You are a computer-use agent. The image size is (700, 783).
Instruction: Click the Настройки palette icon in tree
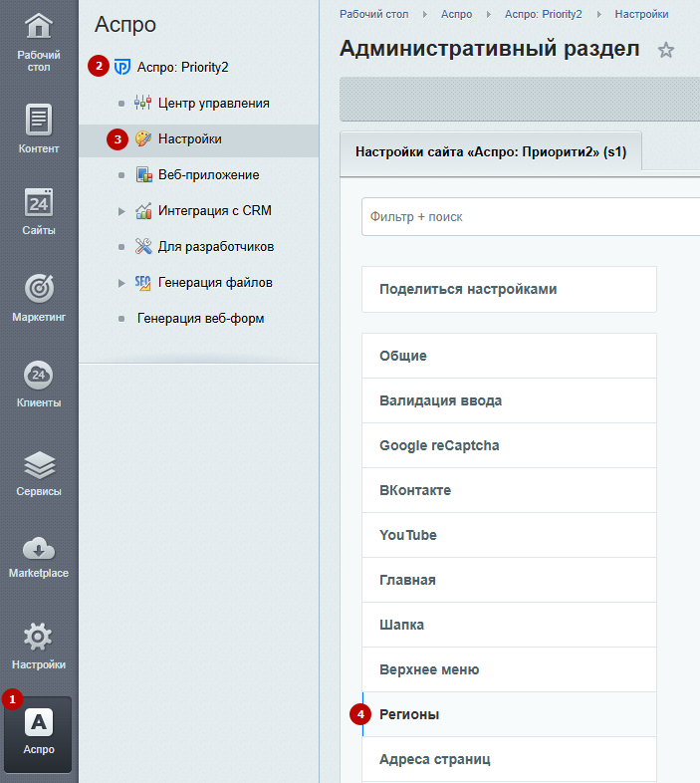click(143, 138)
